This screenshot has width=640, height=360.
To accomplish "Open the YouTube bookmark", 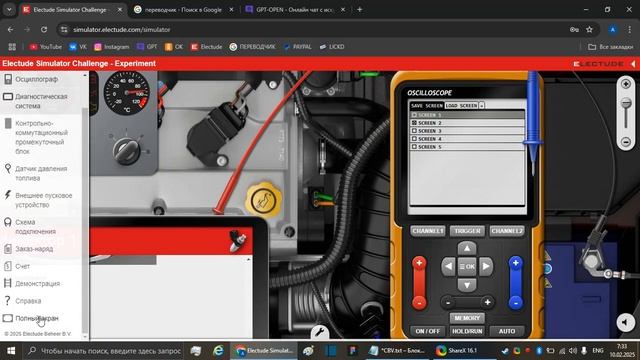I will (45, 47).
